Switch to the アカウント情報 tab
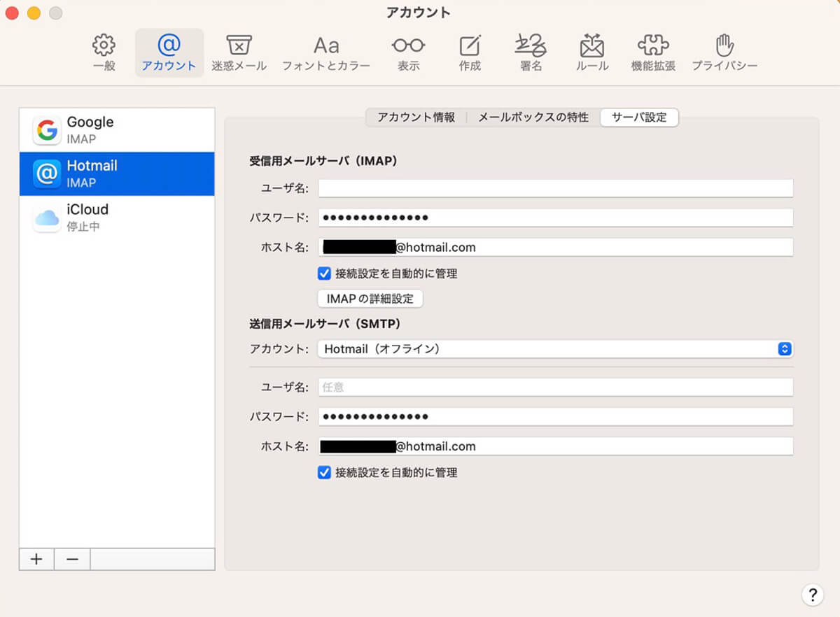 click(x=416, y=118)
